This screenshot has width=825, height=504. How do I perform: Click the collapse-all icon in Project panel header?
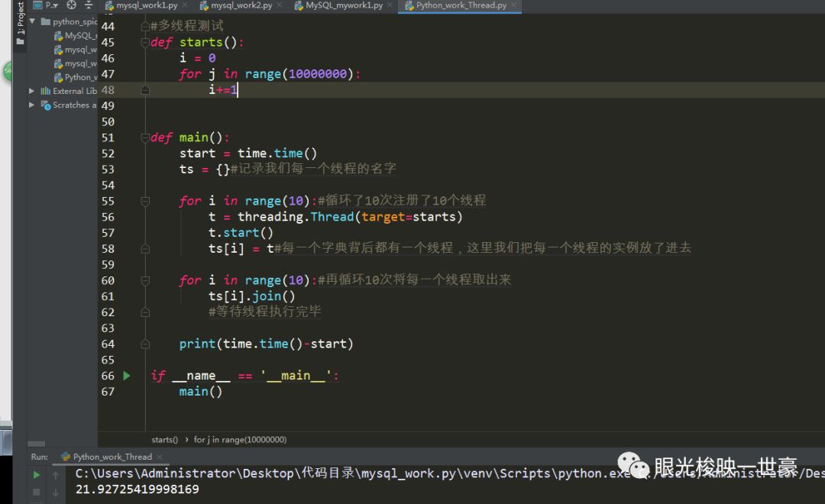89,5
